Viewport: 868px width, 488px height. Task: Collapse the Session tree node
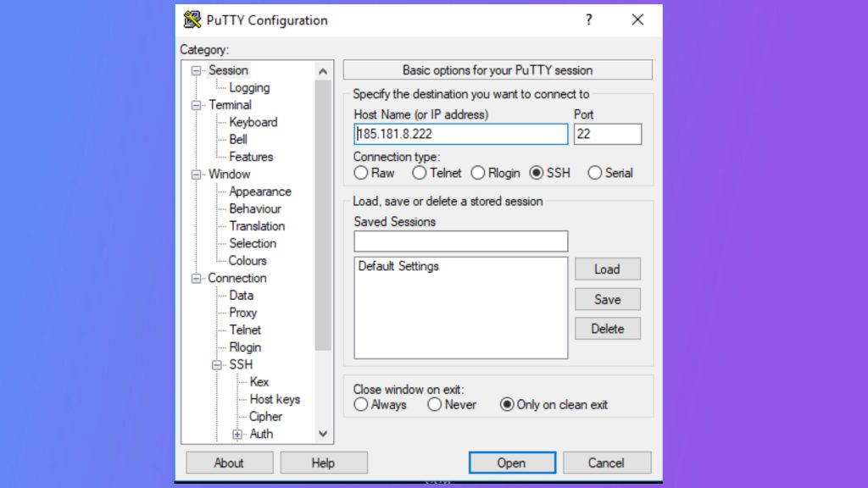[196, 71]
